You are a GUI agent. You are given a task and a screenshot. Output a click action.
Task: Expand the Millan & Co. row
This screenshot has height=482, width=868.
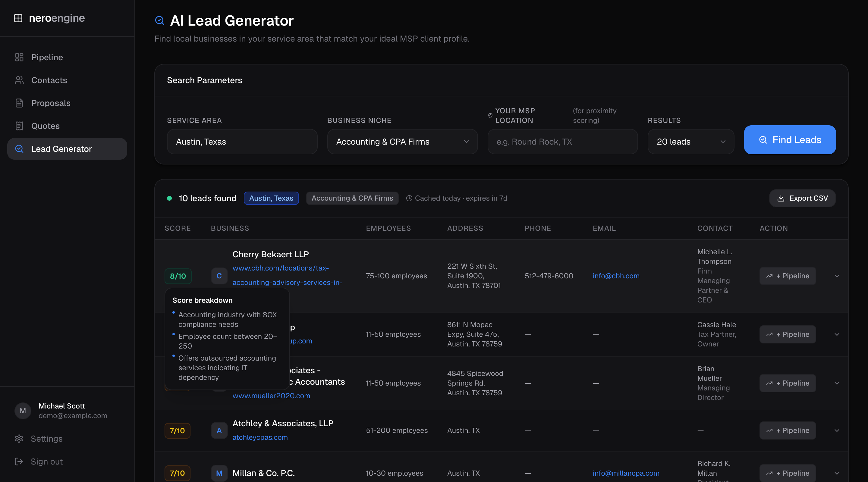pos(837,473)
